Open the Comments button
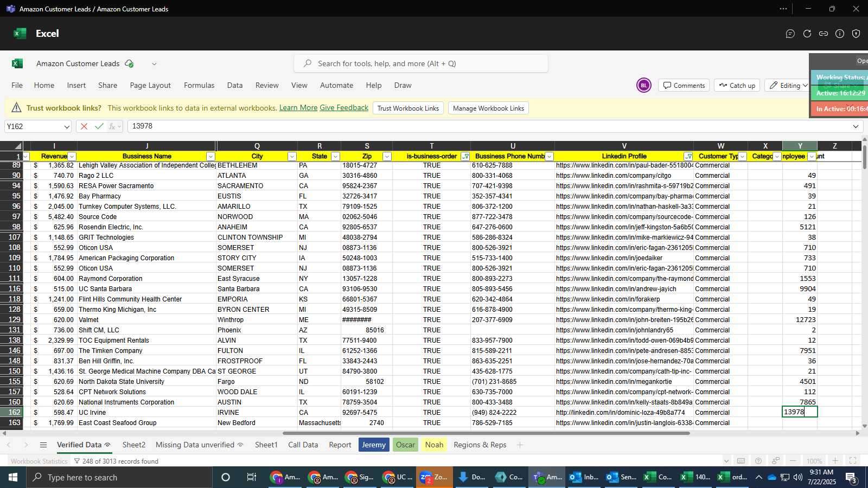Image resolution: width=868 pixels, height=488 pixels. 684,85
